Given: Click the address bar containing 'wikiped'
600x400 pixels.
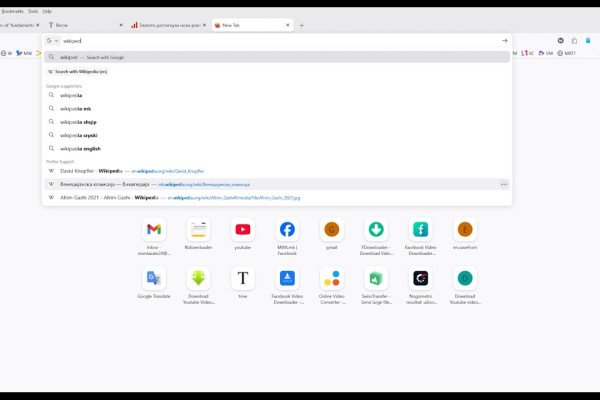Looking at the screenshot, I should tap(279, 41).
